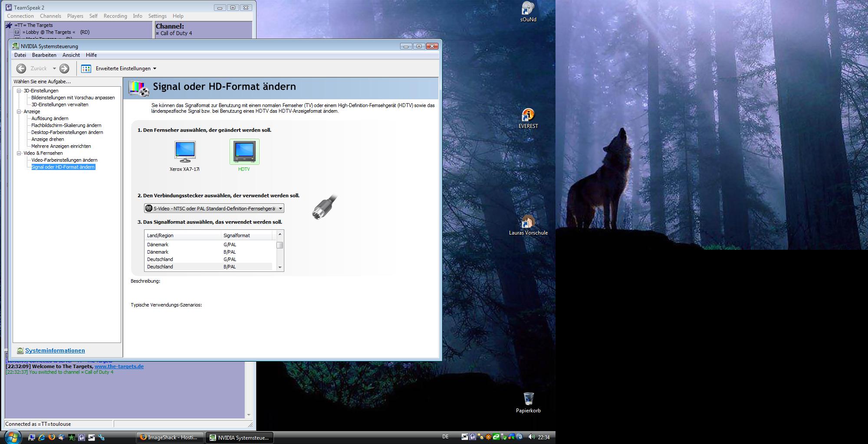The image size is (868, 444).
Task: Open the Systeminformationen link
Action: pos(55,350)
